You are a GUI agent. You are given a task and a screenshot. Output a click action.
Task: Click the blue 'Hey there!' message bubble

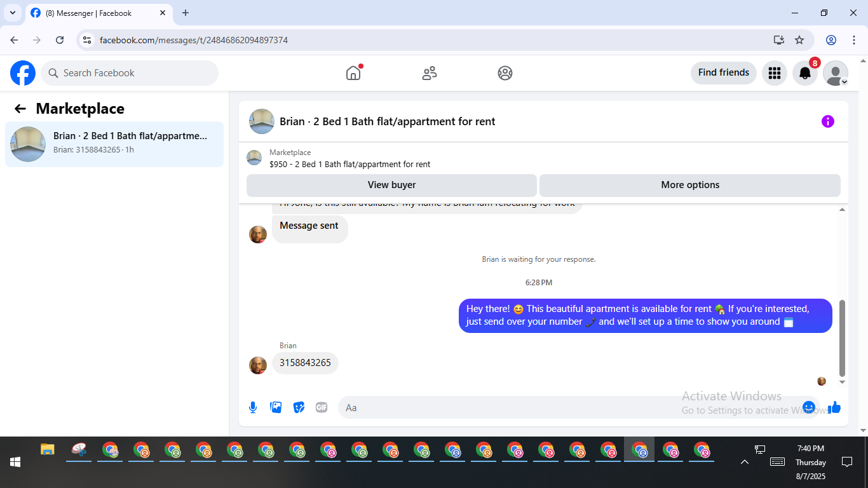(x=646, y=316)
